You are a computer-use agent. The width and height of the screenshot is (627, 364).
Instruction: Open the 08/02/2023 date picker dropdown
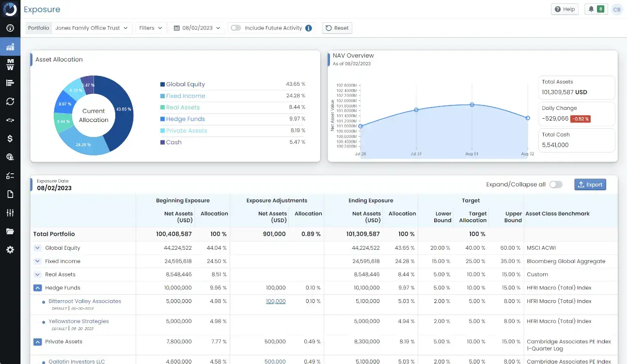click(197, 28)
